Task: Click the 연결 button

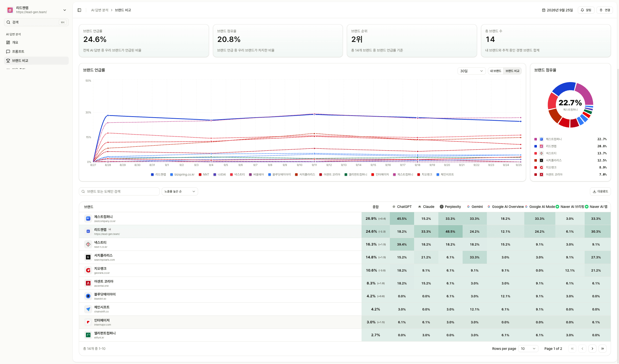Action: [x=605, y=10]
